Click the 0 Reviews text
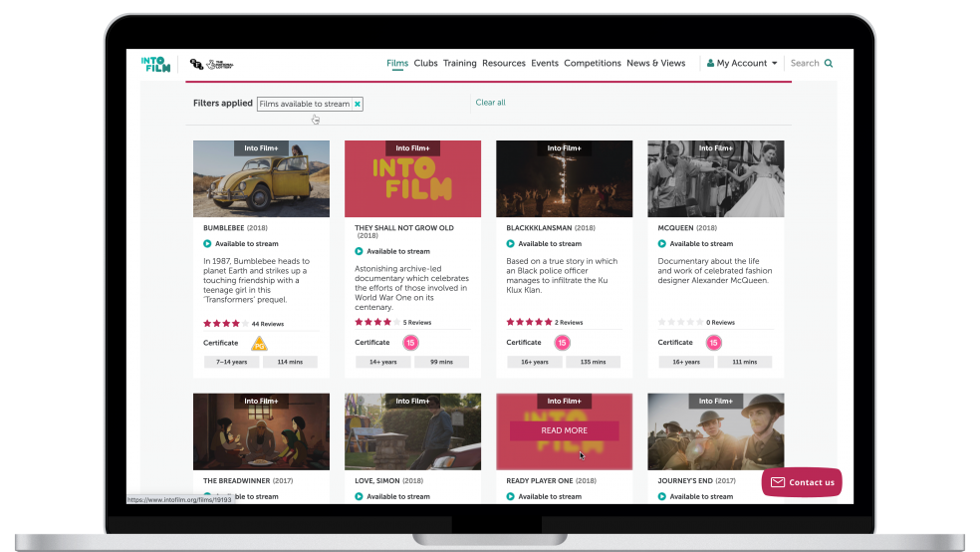 point(721,323)
